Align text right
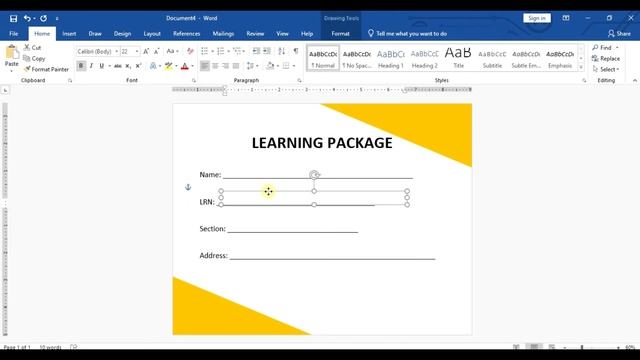This screenshot has height=360, width=640. (225, 66)
